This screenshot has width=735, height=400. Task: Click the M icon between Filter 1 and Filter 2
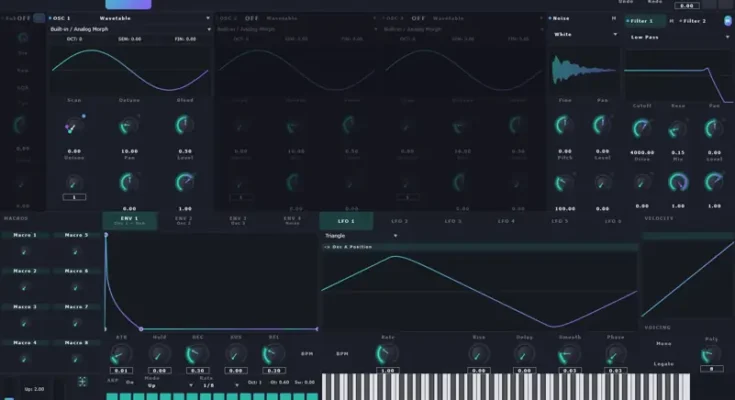pyautogui.click(x=671, y=21)
